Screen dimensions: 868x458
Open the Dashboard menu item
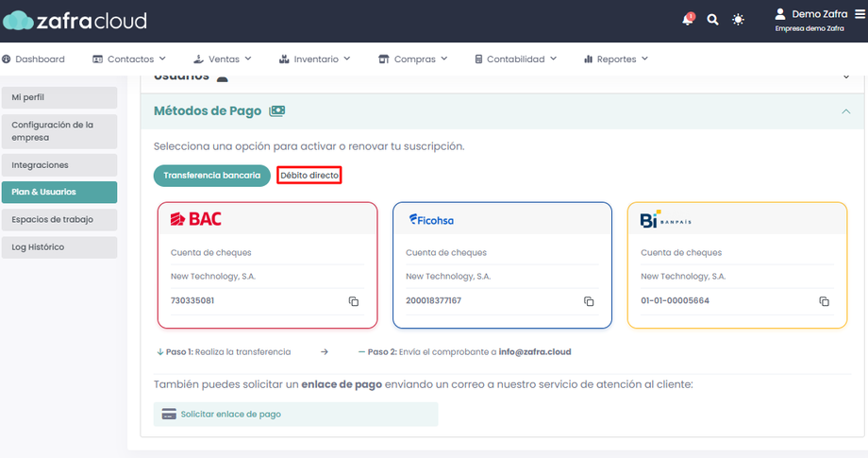click(x=33, y=59)
